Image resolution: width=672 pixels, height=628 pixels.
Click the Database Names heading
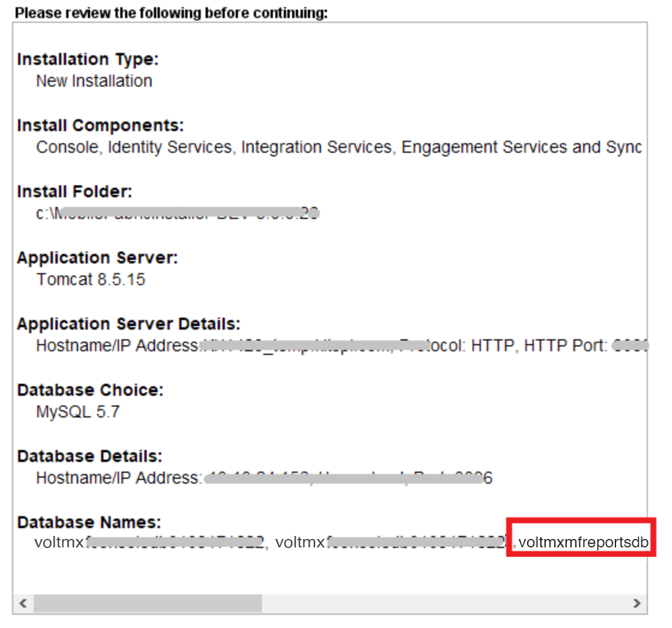coord(89,522)
